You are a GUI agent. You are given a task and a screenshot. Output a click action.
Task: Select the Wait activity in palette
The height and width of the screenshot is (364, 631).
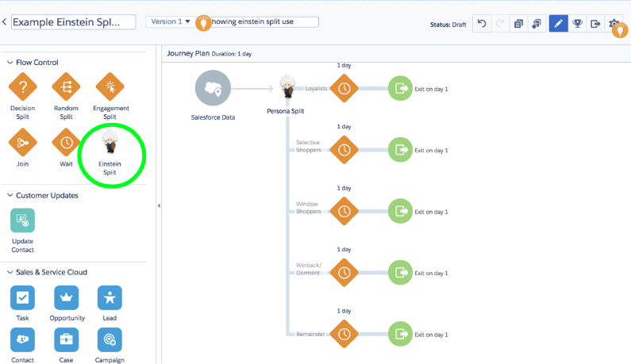(x=67, y=142)
